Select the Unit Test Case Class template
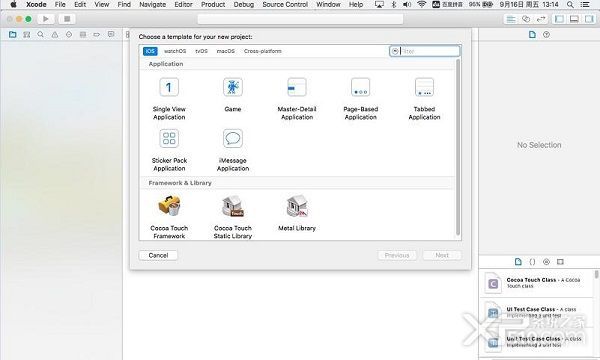The height and width of the screenshot is (360, 600). [x=536, y=342]
